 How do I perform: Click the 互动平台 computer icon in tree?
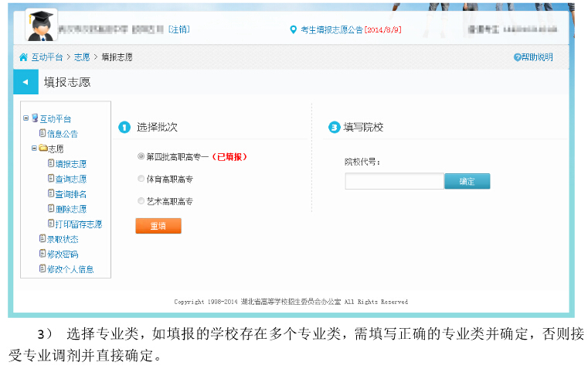point(35,118)
